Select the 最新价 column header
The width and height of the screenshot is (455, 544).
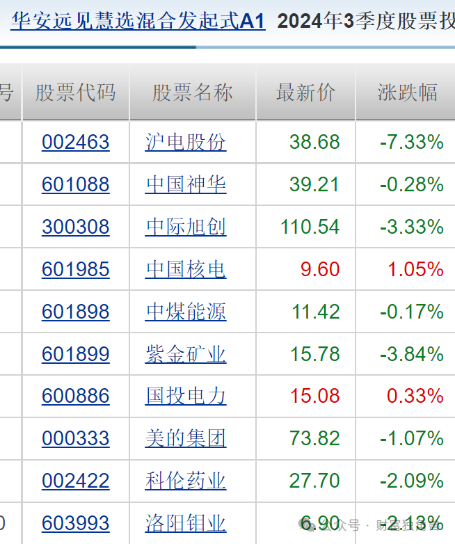click(306, 92)
